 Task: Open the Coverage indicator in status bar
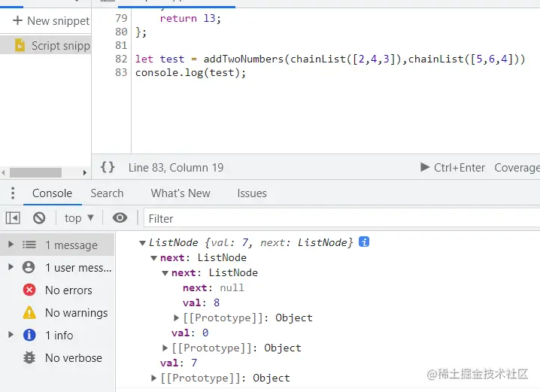517,168
